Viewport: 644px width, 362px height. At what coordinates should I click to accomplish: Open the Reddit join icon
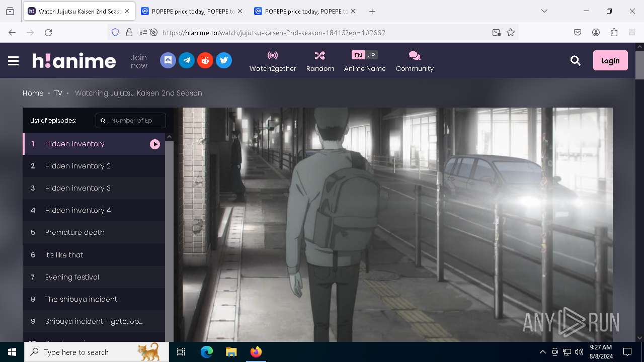pyautogui.click(x=205, y=60)
